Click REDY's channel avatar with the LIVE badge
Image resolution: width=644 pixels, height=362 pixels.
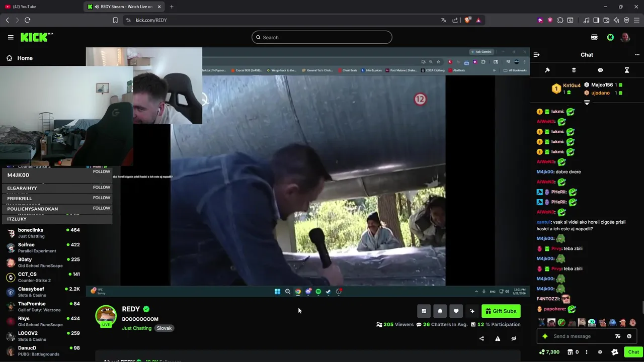106,316
